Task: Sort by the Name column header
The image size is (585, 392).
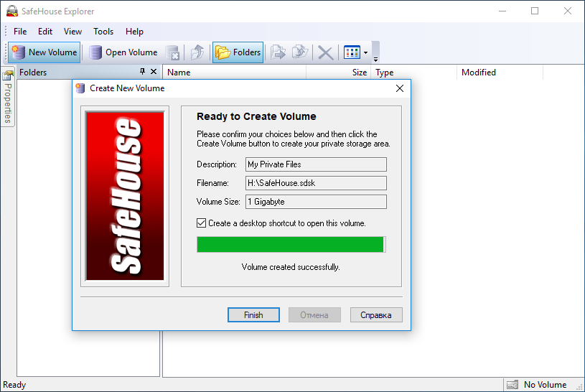Action: [234, 73]
